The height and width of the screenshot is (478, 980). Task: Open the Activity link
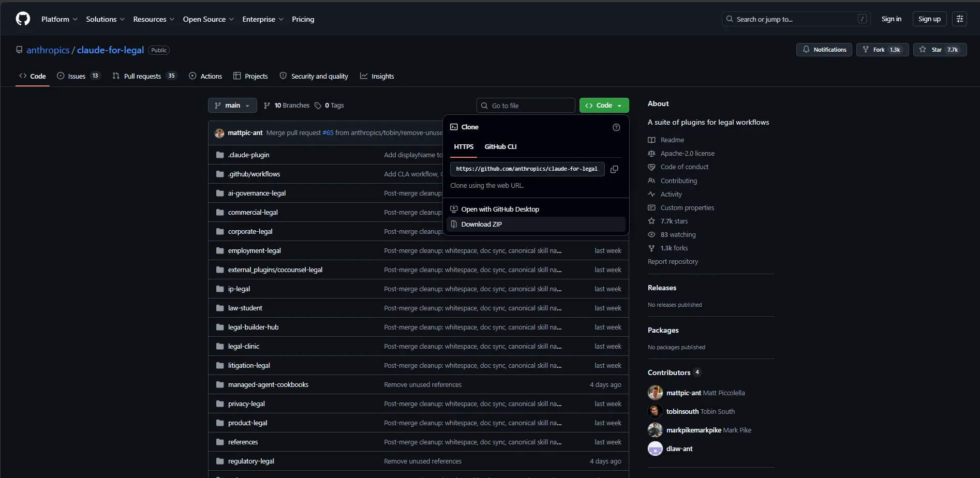pyautogui.click(x=665, y=195)
